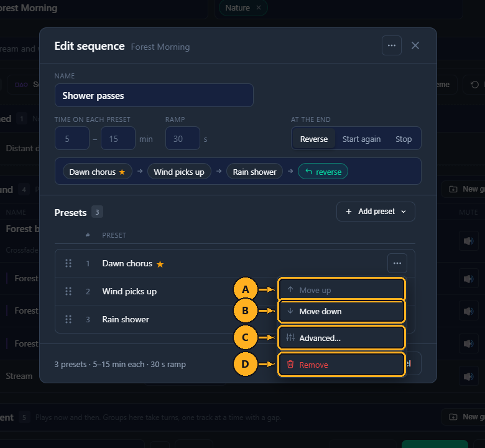
Task: Click the Dawn chorus chip in sequence flow
Action: click(x=97, y=172)
